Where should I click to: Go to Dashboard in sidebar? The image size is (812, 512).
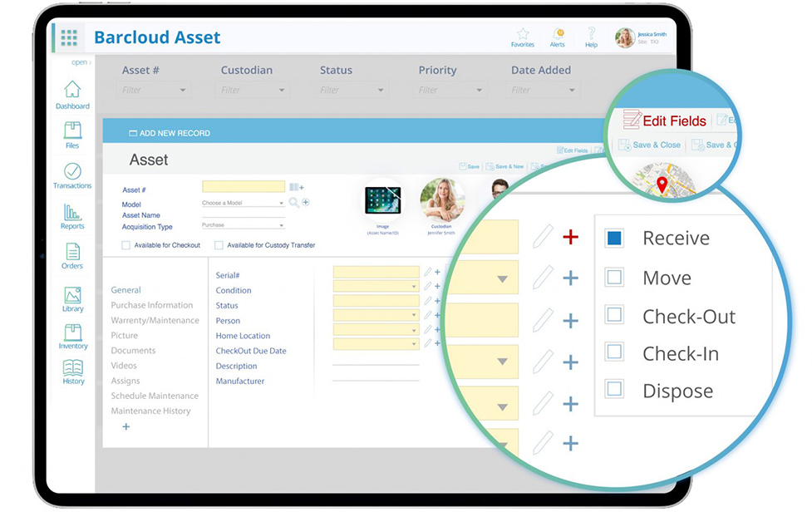point(72,96)
